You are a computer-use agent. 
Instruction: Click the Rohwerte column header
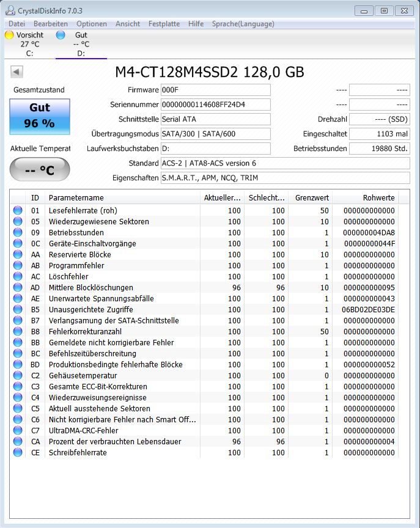click(x=366, y=197)
